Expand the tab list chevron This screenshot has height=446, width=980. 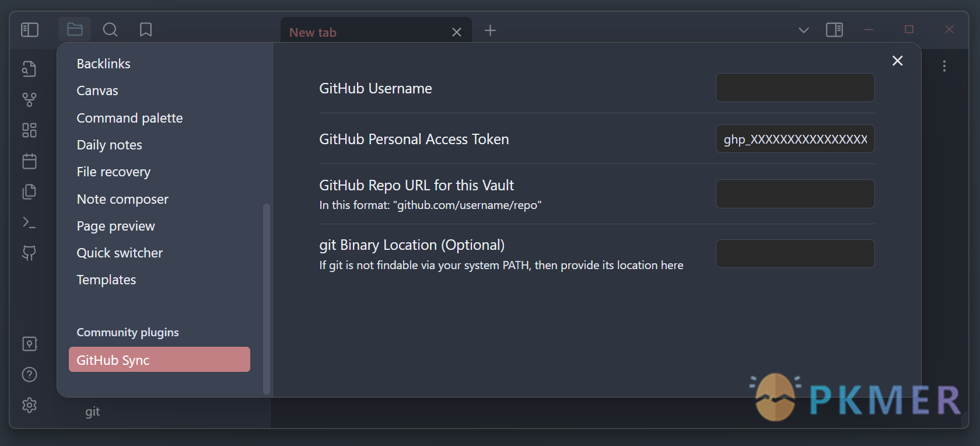coord(804,30)
